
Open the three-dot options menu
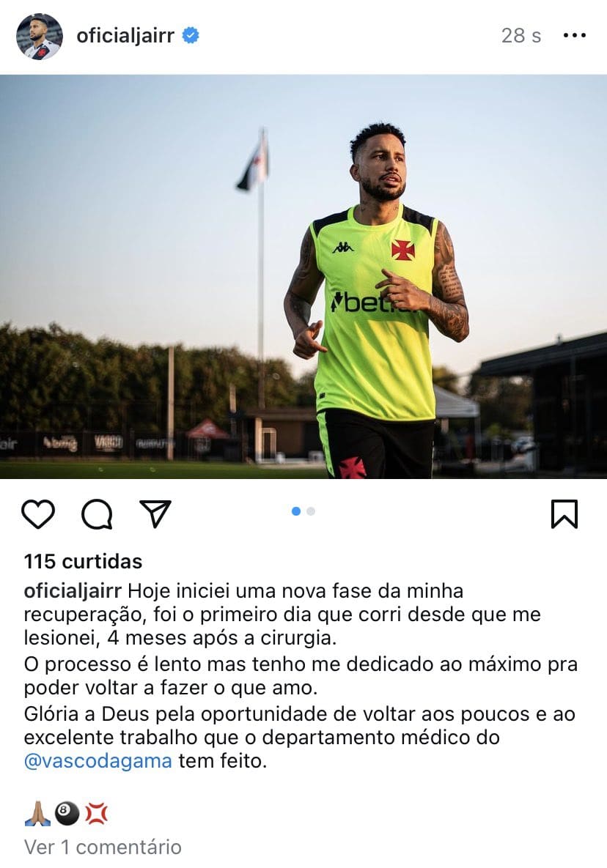coord(574,35)
